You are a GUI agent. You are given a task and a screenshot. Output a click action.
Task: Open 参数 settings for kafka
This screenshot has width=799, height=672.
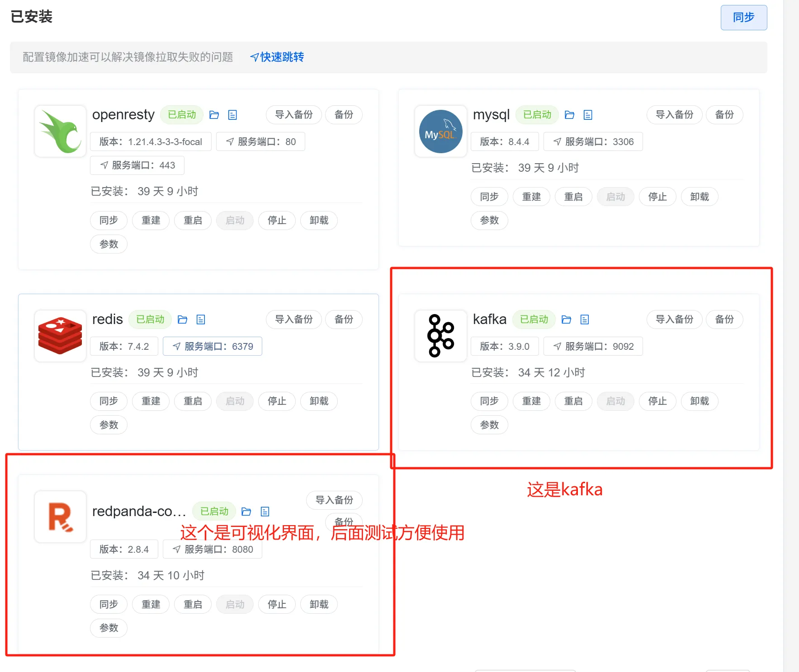pyautogui.click(x=489, y=425)
